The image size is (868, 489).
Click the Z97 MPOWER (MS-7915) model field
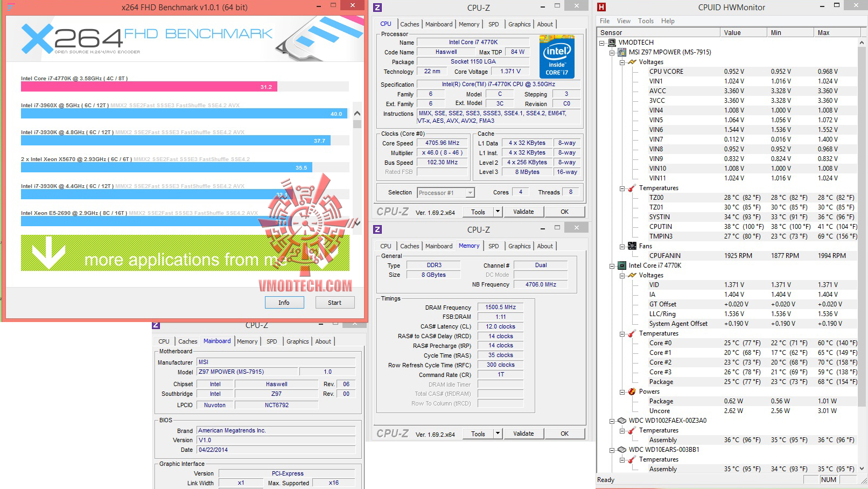pos(247,372)
